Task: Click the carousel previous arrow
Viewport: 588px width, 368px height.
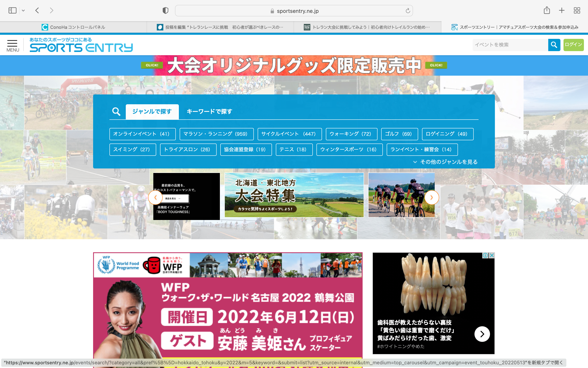Action: (x=155, y=197)
